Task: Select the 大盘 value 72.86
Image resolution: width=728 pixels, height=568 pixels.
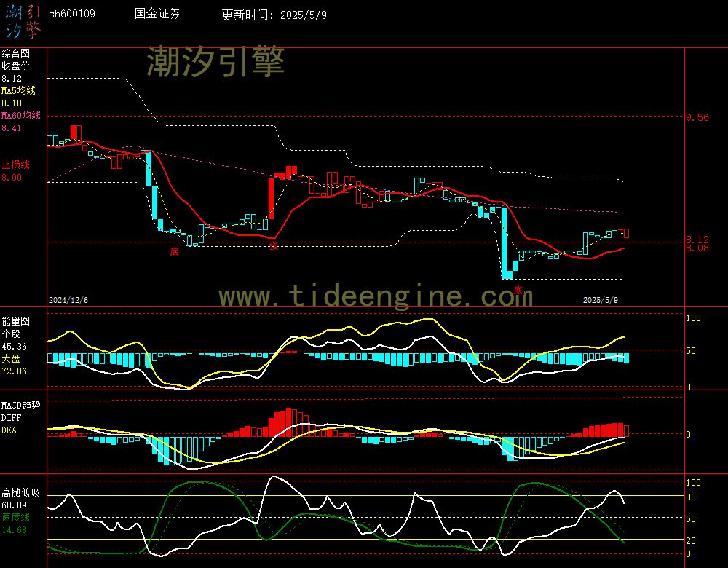Action: click(x=15, y=371)
